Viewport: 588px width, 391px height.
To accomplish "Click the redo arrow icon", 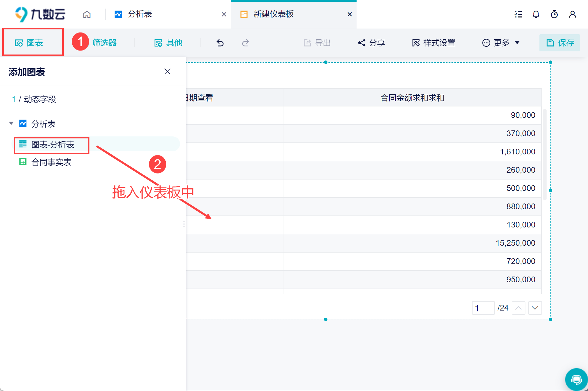I will click(x=245, y=43).
